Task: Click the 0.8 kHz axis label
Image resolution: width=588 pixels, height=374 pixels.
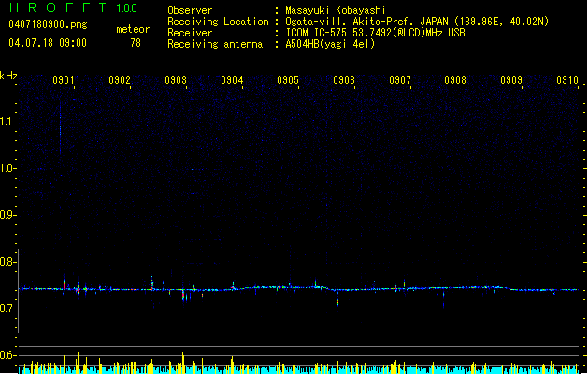Action: [7, 262]
